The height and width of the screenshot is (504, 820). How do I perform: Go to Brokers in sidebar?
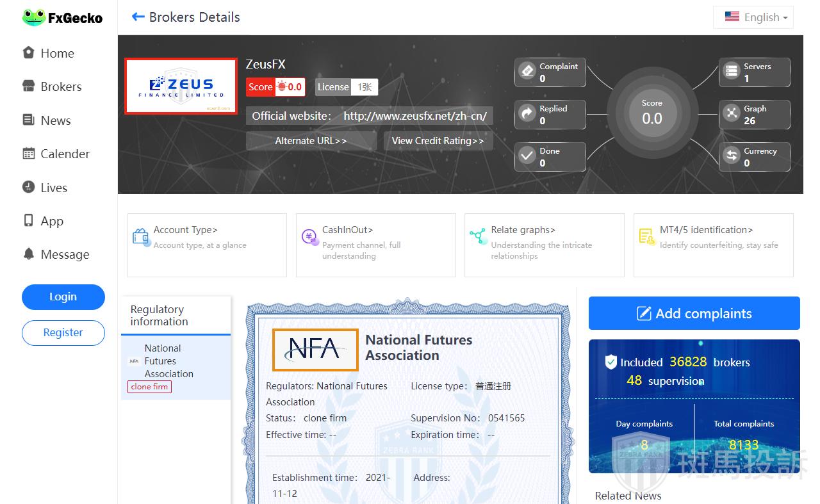click(x=61, y=86)
